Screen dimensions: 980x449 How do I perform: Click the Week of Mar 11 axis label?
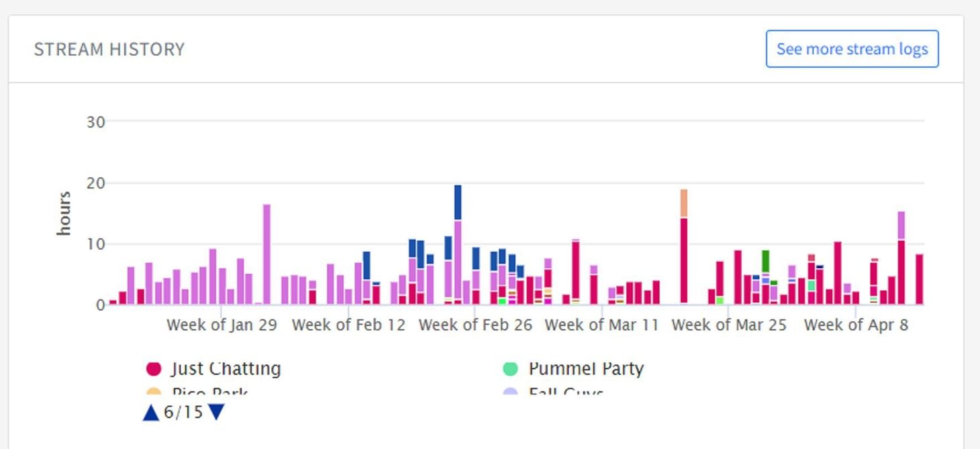[601, 326]
